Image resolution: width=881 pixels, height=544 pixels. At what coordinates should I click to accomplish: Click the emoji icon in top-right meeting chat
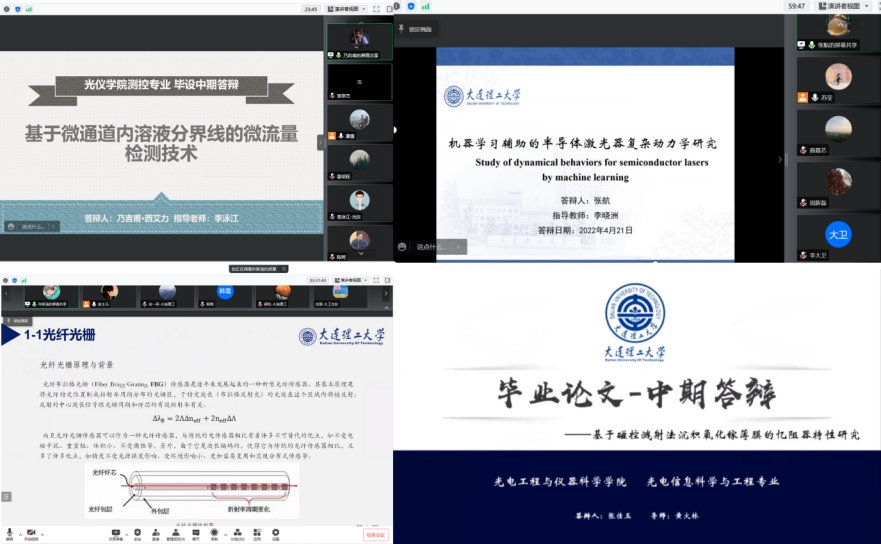(402, 247)
